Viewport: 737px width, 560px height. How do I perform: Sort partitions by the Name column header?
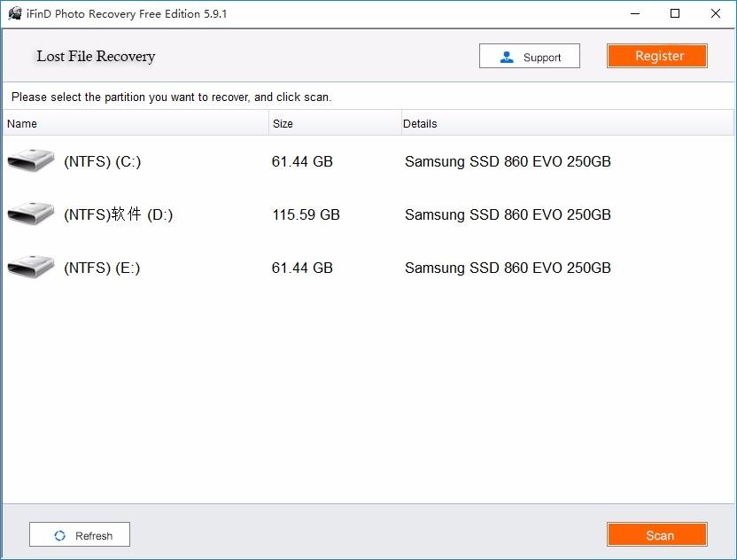click(136, 123)
